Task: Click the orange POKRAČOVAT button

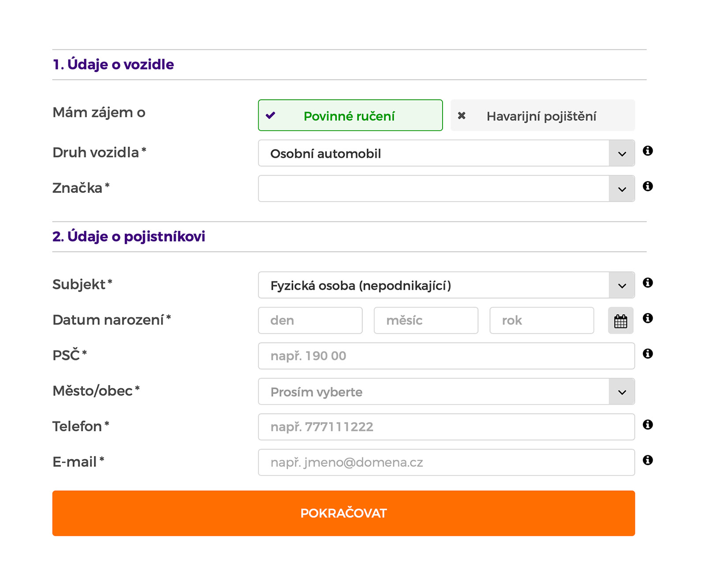Action: pos(343,513)
